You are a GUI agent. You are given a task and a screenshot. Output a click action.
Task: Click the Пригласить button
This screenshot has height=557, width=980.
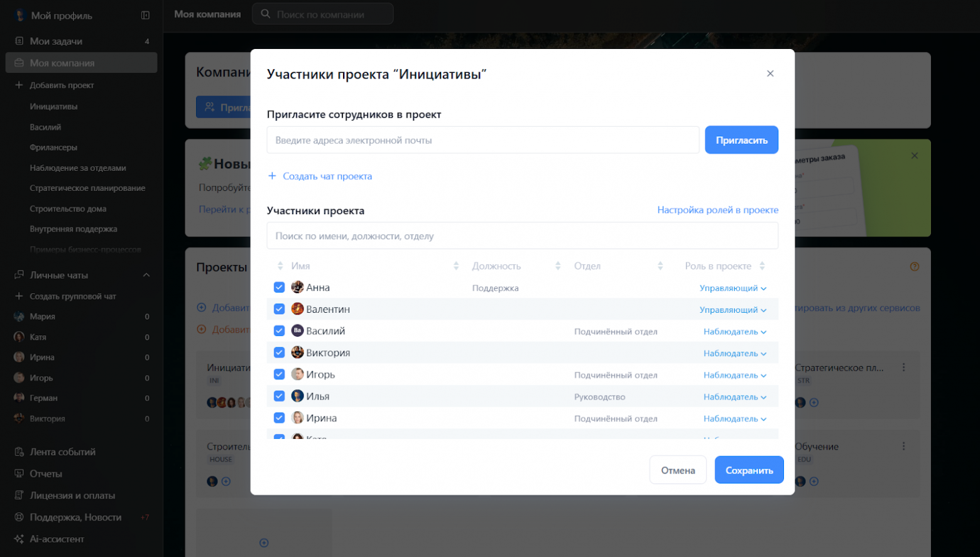(x=741, y=139)
